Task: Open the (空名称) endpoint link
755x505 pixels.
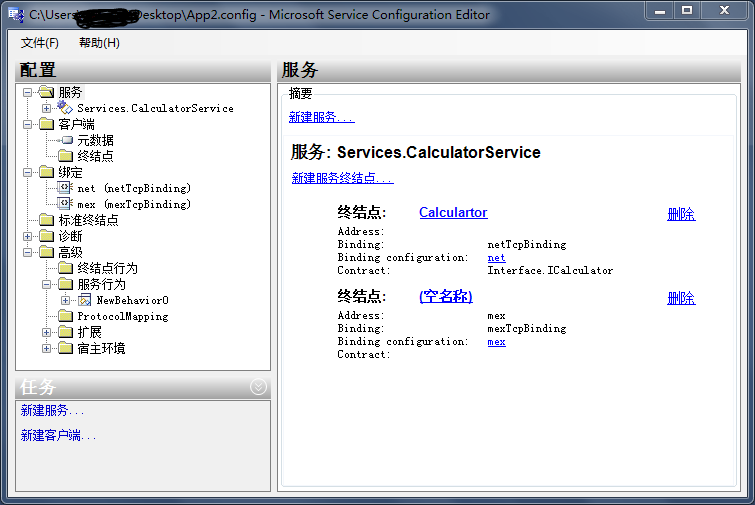Action: (446, 296)
